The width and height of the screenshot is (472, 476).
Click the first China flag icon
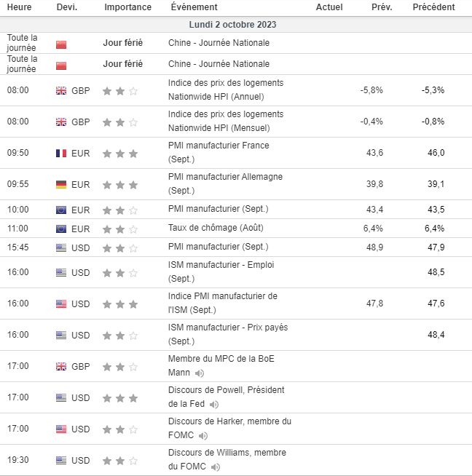pyautogui.click(x=61, y=44)
